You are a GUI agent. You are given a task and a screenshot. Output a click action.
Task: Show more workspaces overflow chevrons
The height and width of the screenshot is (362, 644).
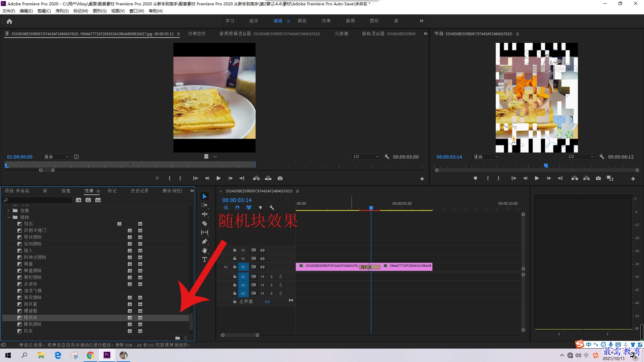pyautogui.click(x=422, y=21)
